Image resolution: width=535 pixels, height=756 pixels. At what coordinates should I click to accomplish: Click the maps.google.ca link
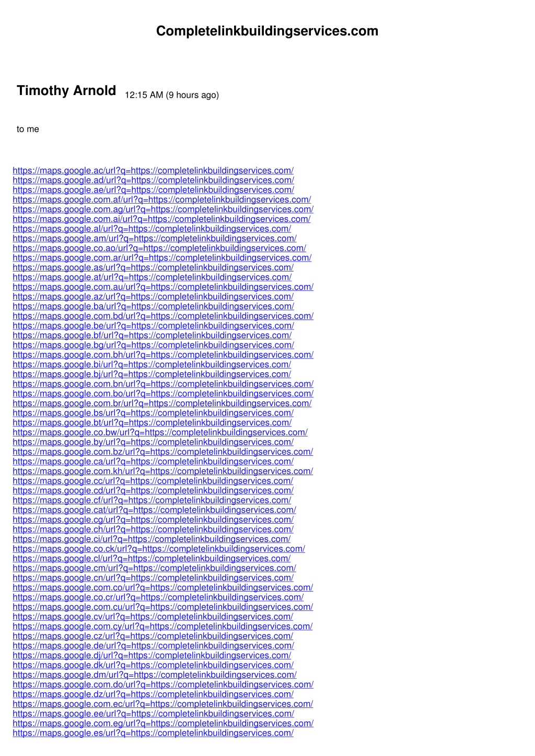153,462
